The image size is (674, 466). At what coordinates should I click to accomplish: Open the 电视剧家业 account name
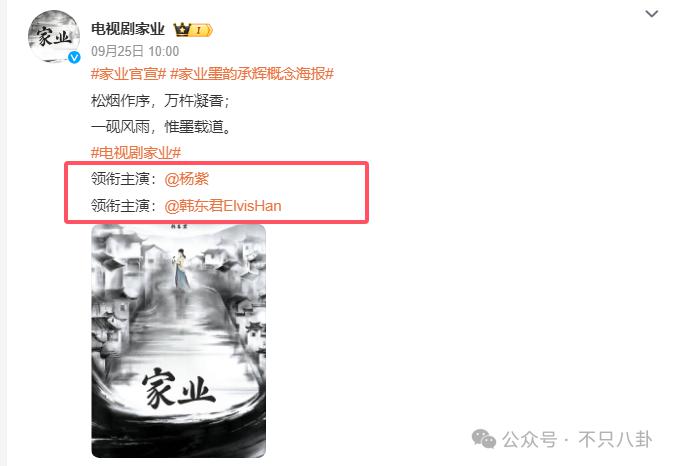(128, 29)
